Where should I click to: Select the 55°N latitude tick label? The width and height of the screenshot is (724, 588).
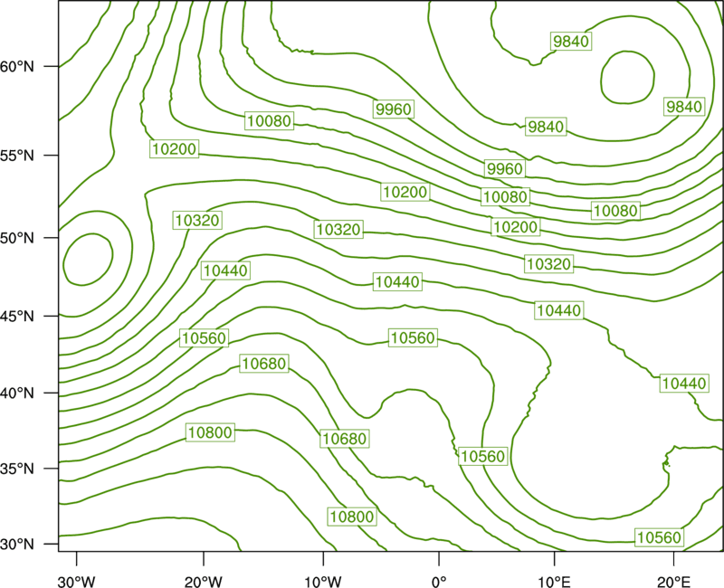(x=17, y=156)
